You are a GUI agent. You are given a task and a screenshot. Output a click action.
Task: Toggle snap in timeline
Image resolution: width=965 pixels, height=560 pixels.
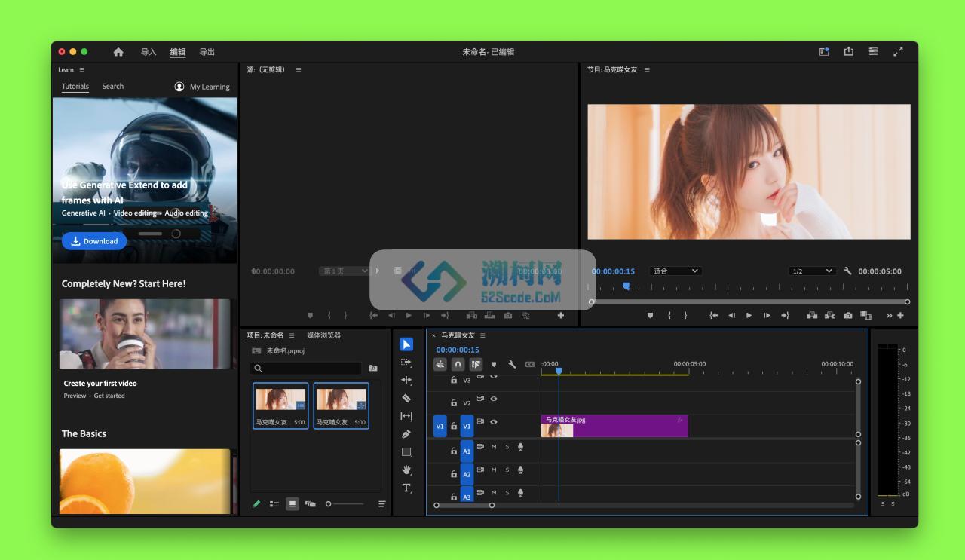(x=458, y=364)
